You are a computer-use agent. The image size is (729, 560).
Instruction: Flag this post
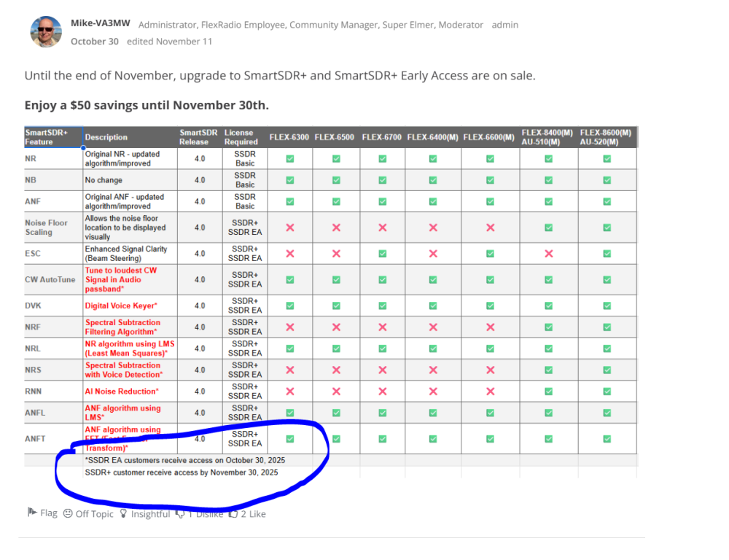point(42,513)
